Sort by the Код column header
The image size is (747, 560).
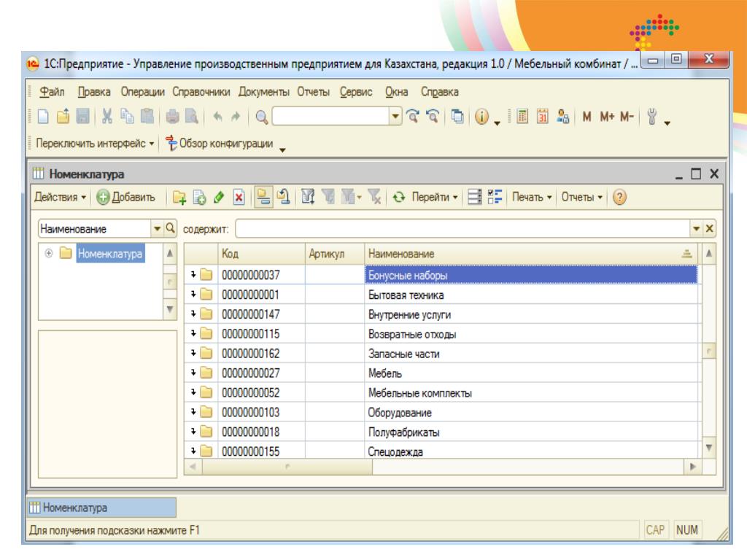pyautogui.click(x=262, y=254)
